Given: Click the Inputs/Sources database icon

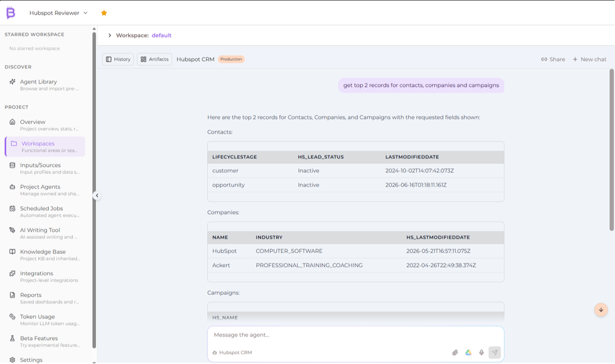Looking at the screenshot, I should click(13, 165).
